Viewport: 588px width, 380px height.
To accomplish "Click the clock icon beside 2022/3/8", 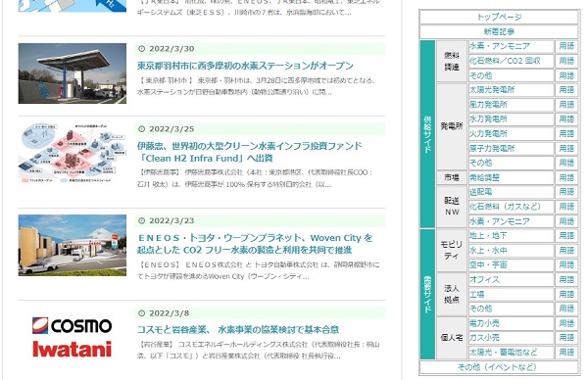I will (141, 313).
